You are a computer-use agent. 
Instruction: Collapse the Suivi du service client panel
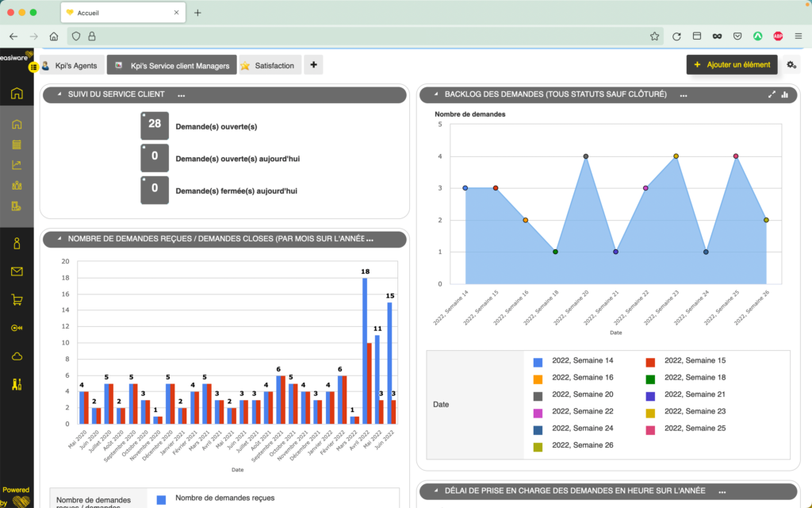[59, 94]
